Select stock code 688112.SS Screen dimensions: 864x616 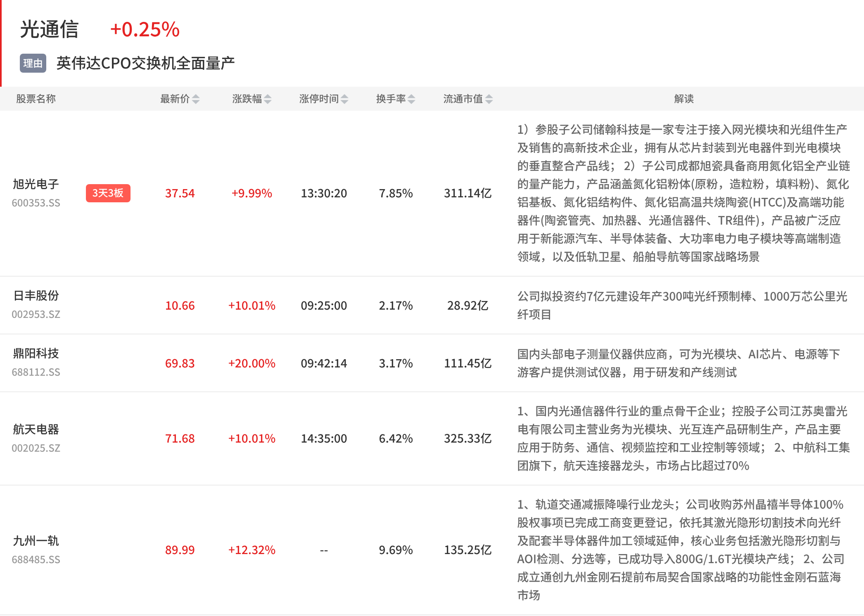(x=36, y=372)
